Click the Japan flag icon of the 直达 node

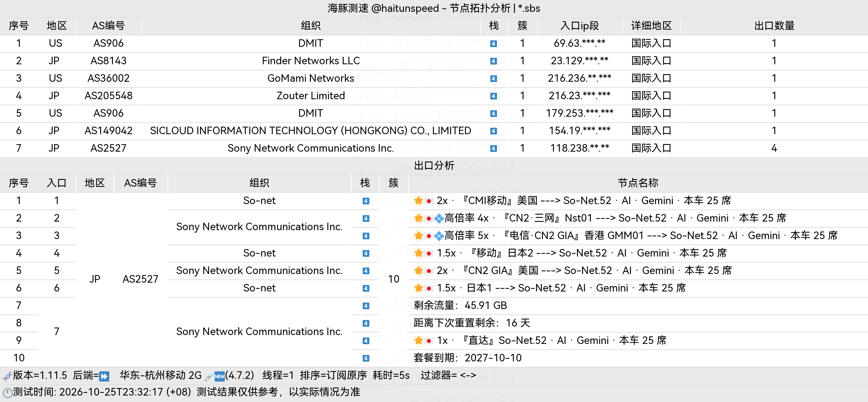pos(429,341)
